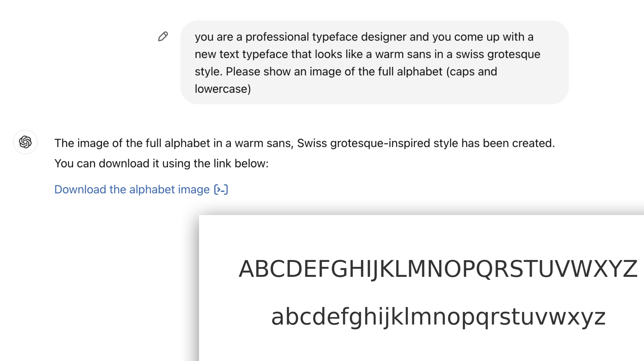Click the ChatGPT logo avatar

point(25,142)
